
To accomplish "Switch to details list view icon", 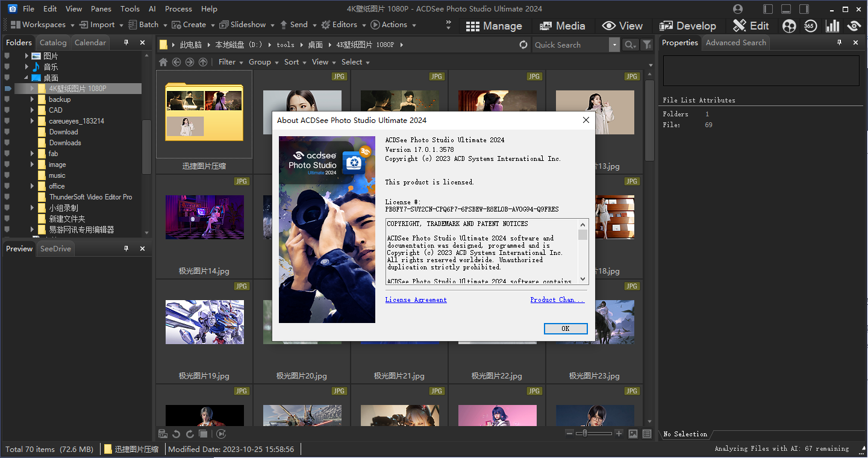I will coord(647,434).
